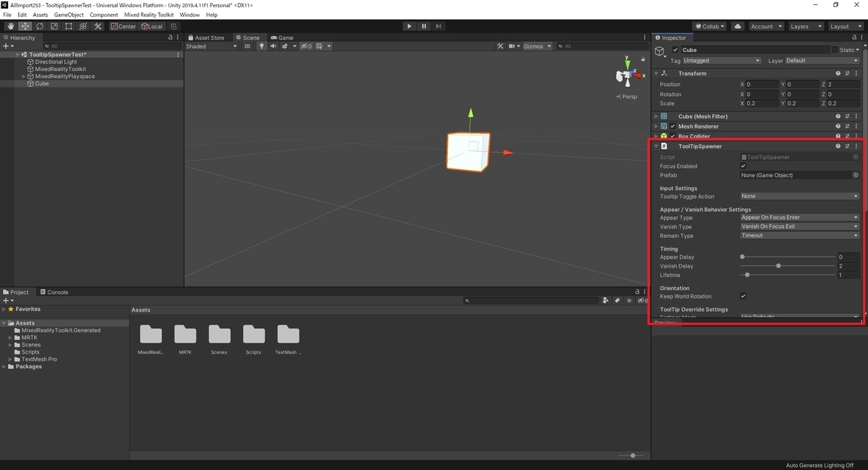Image resolution: width=868 pixels, height=470 pixels.
Task: Open the Mixed Reality Toolkit menu
Action: coord(149,14)
